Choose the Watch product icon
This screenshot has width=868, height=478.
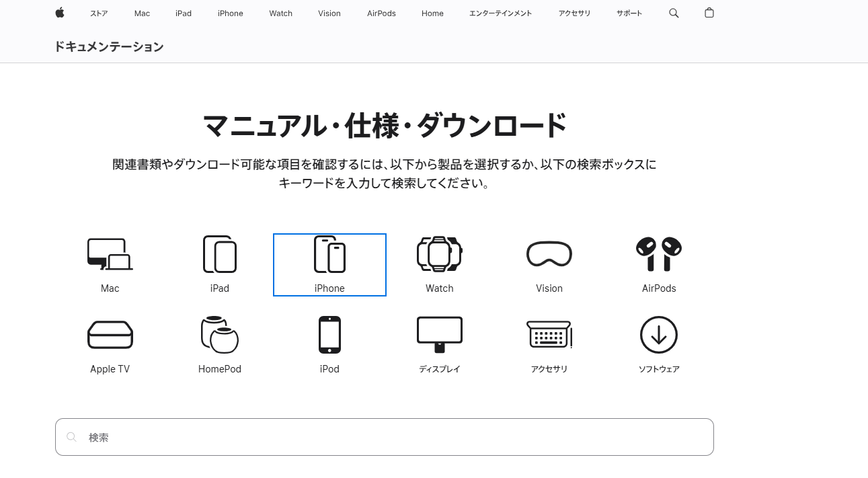[440, 254]
